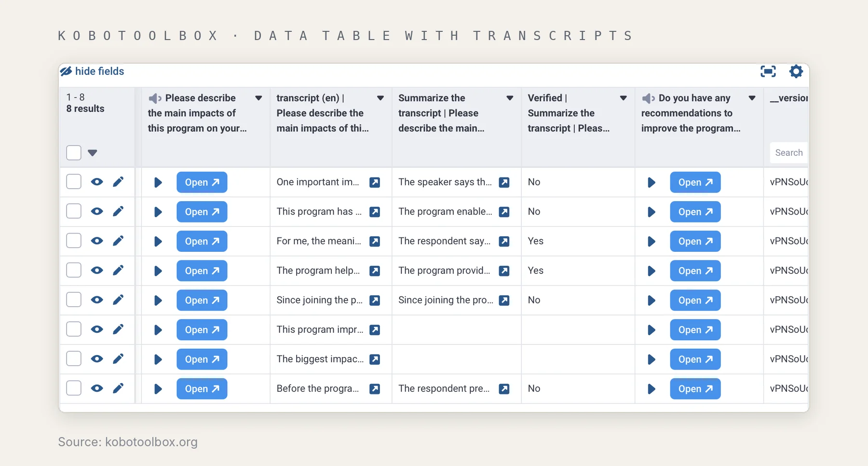View submission of 'Since joining the p...' row
The height and width of the screenshot is (466, 868).
(97, 300)
